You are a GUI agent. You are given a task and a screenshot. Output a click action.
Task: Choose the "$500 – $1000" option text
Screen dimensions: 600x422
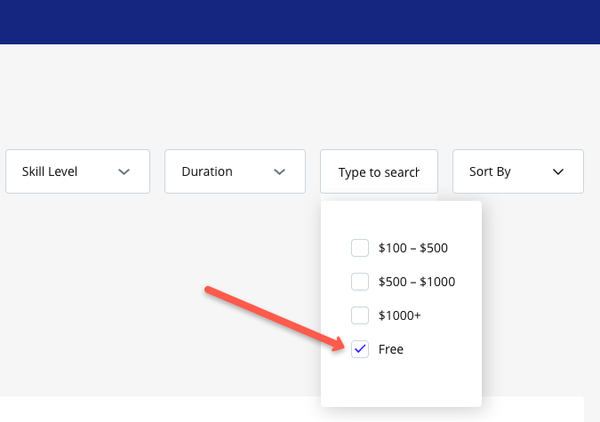tap(416, 282)
